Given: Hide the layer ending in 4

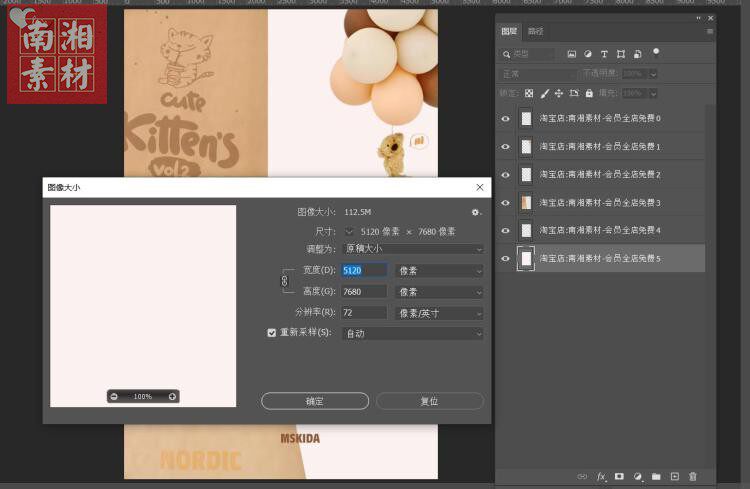Looking at the screenshot, I should coord(505,230).
